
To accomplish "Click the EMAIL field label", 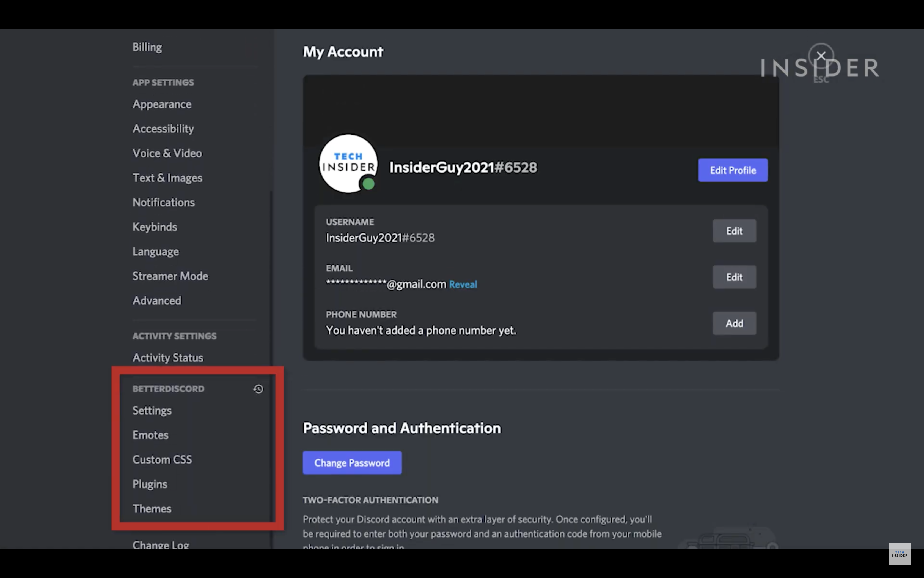I will [x=339, y=268].
